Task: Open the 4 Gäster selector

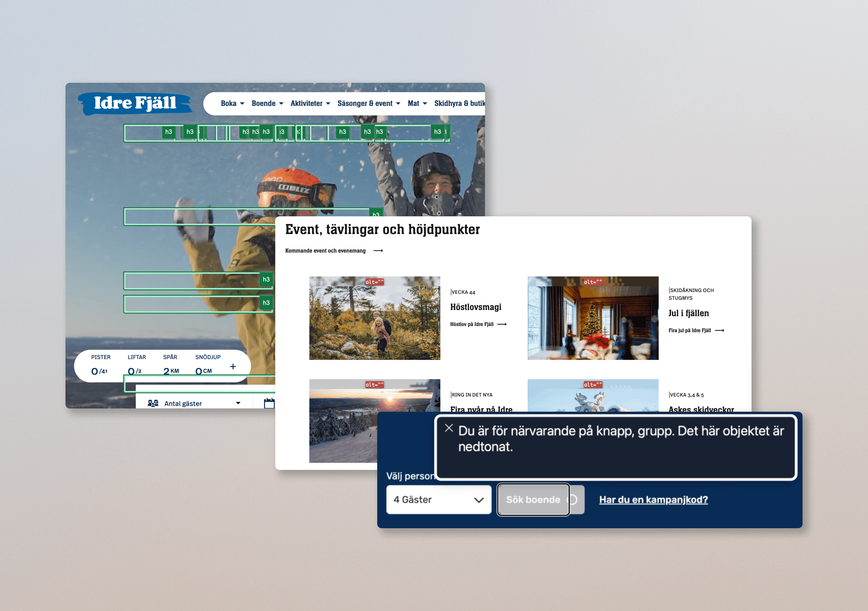Action: [438, 499]
